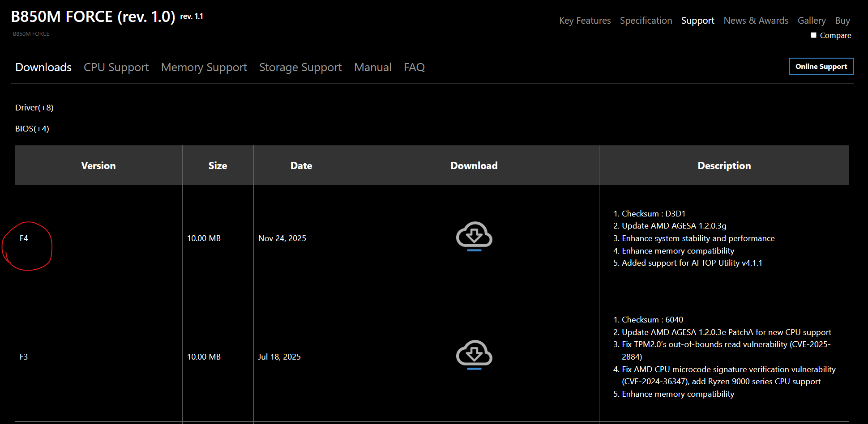Open the Manual tab
868x424 pixels.
click(373, 67)
